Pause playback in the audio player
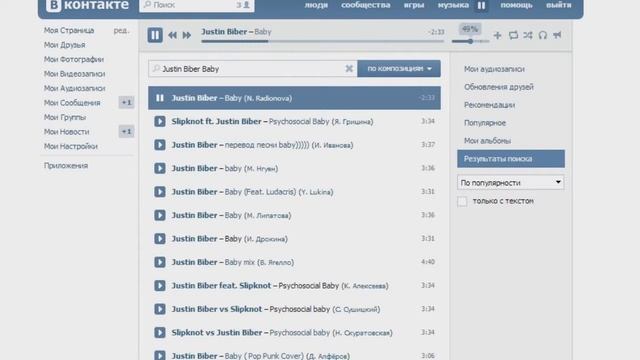 [x=155, y=35]
